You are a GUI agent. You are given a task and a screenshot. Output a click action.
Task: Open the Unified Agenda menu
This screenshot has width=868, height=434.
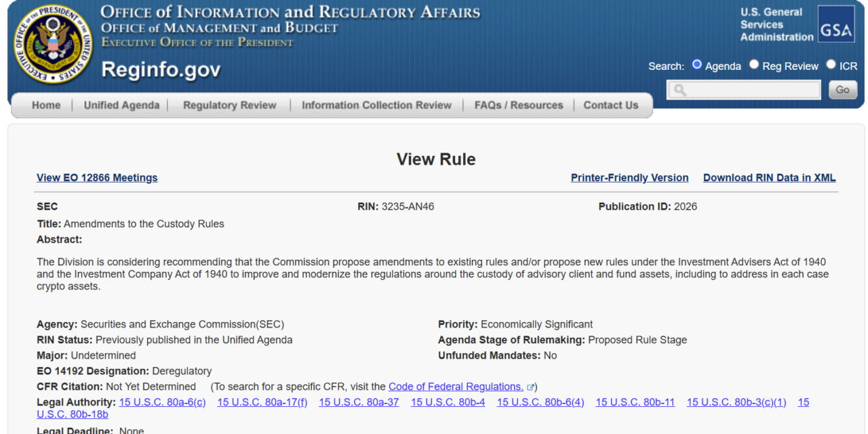tap(121, 105)
